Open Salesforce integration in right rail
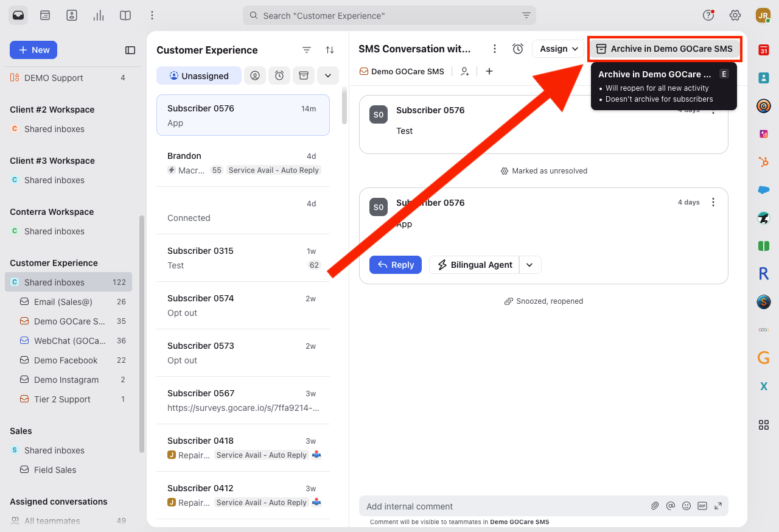 click(x=763, y=190)
